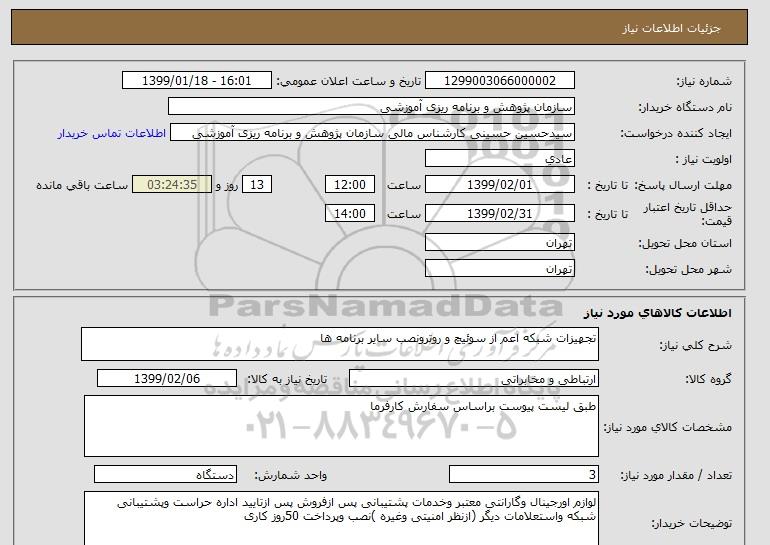
Task: Click the response deadline date 1399/02/01
Action: [499, 185]
